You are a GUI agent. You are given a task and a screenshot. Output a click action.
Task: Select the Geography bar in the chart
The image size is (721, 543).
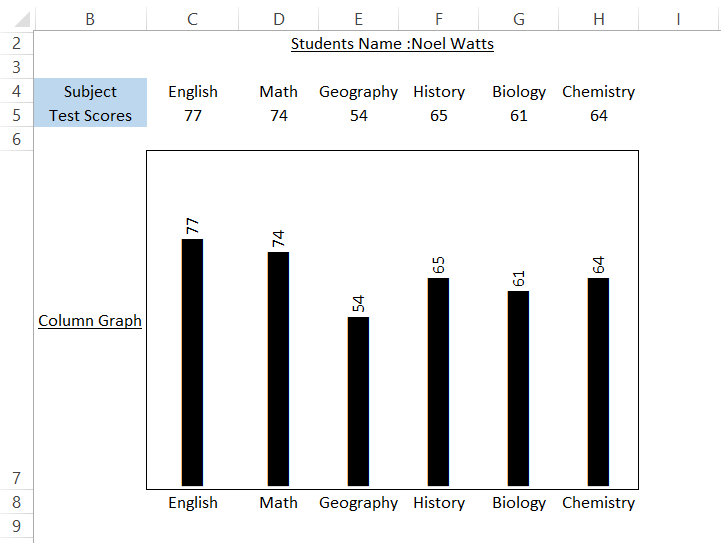coord(358,400)
